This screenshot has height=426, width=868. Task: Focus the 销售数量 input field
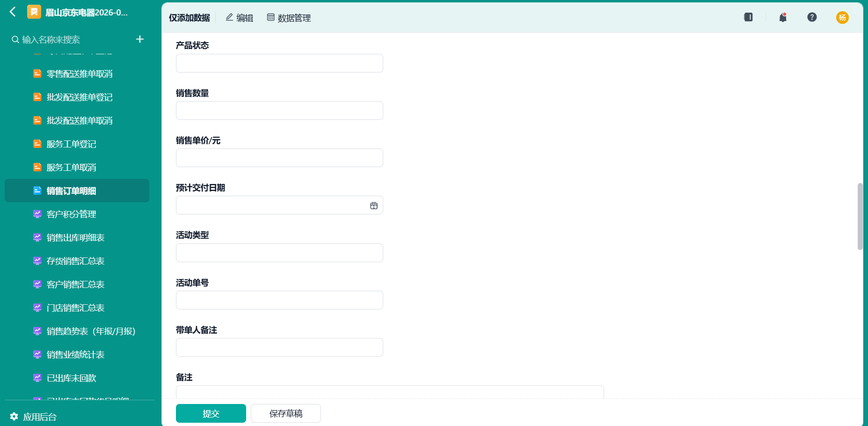point(279,110)
